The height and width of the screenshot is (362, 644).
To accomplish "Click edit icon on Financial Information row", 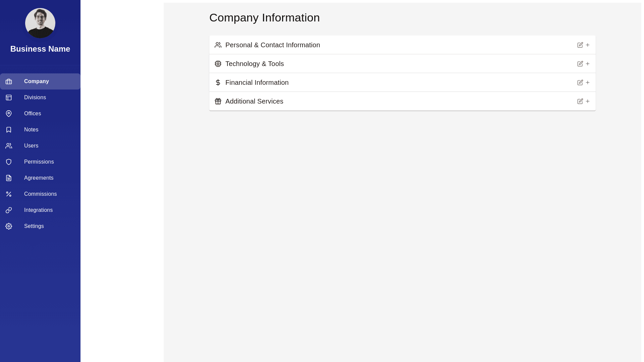I will pos(580,82).
